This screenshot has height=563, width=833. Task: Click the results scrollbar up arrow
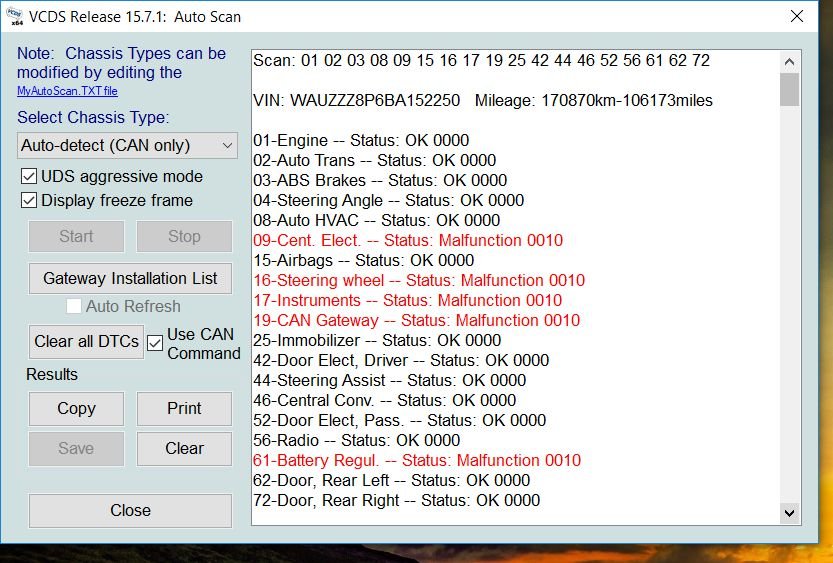pyautogui.click(x=789, y=62)
